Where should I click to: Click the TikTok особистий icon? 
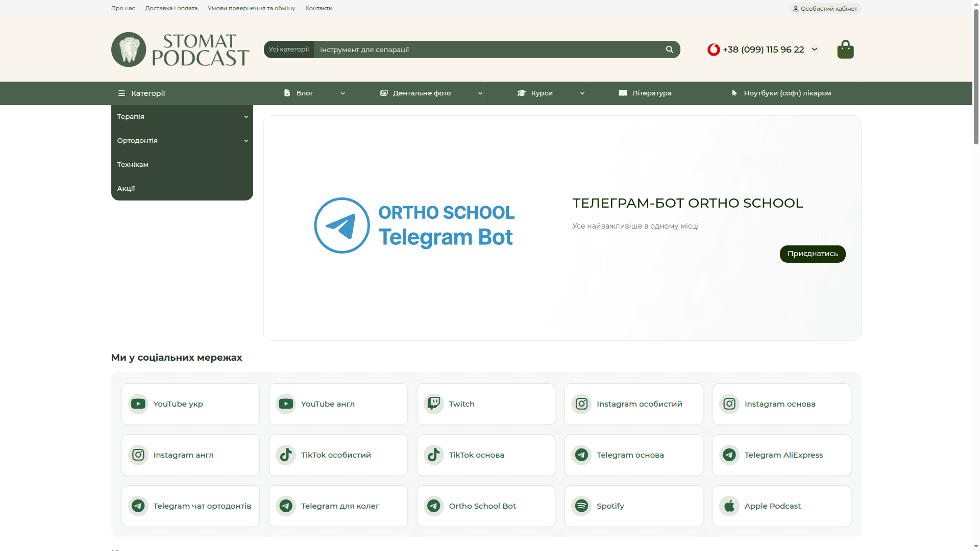[x=286, y=455]
